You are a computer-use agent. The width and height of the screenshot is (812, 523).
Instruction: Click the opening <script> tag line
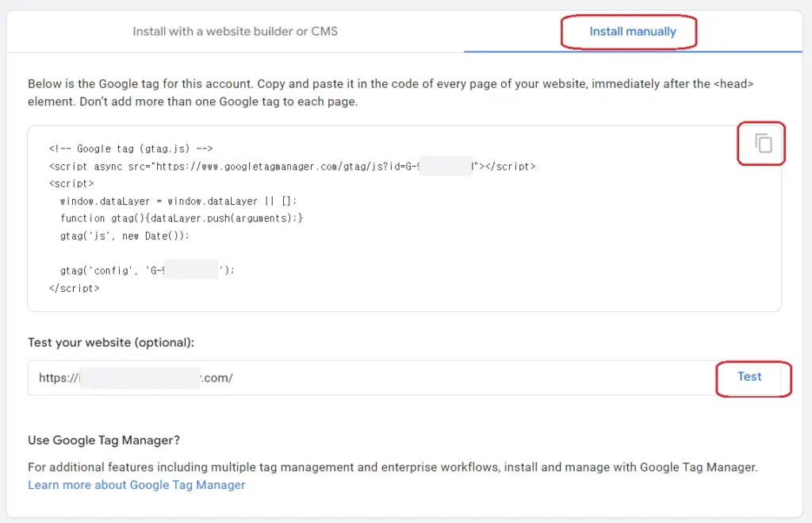click(x=71, y=183)
